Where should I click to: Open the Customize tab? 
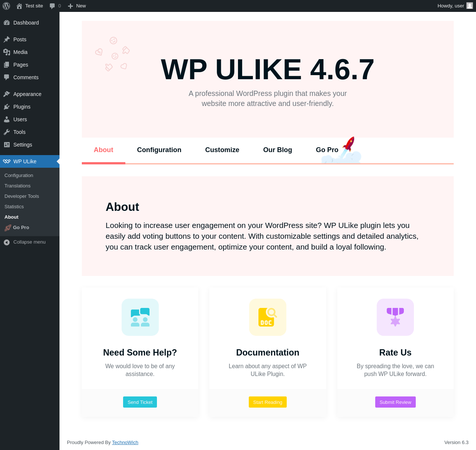[x=222, y=150]
